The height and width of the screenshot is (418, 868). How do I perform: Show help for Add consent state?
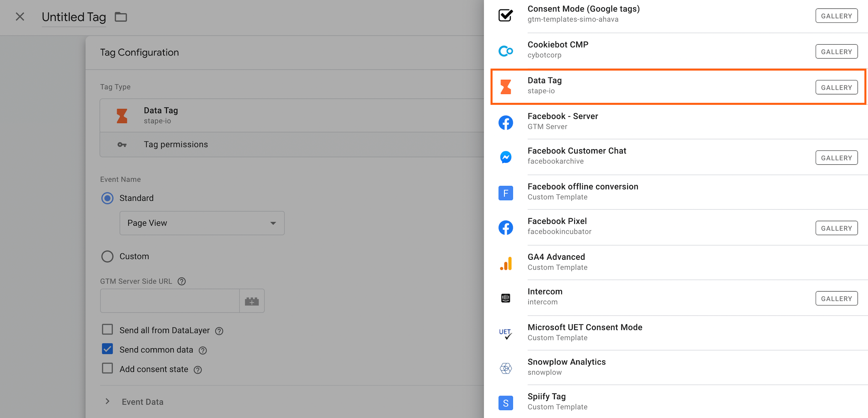198,370
